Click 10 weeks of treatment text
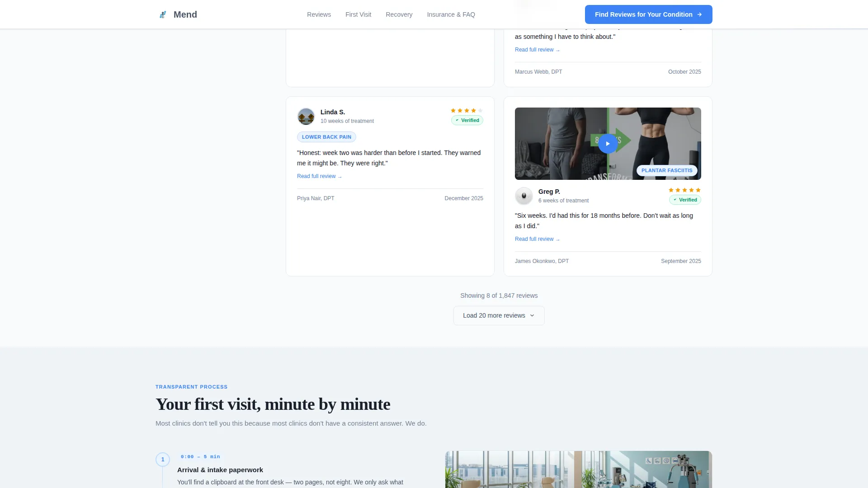Screen dimensions: 868x488 coord(347,121)
